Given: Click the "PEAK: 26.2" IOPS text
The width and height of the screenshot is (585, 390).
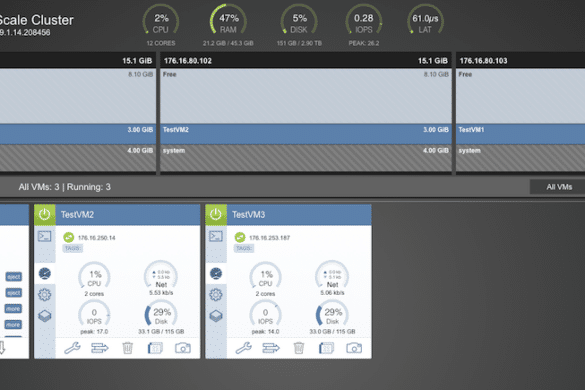Looking at the screenshot, I should (364, 43).
